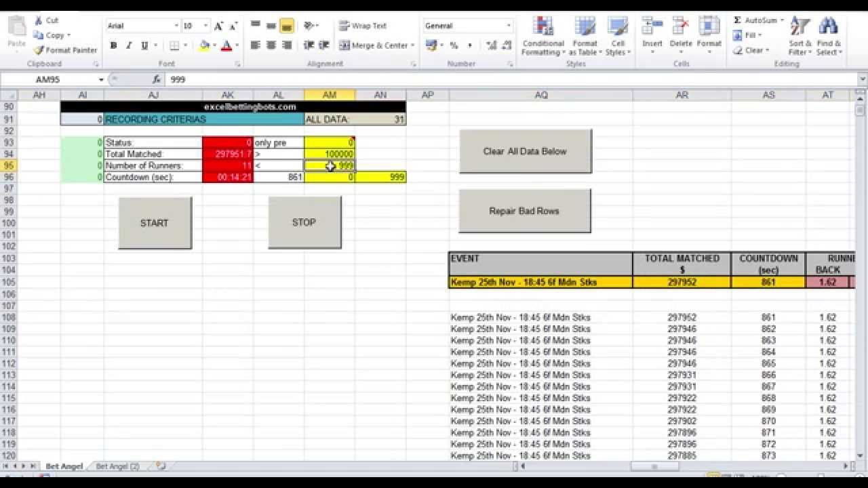Align text to the right
Image resolution: width=868 pixels, height=488 pixels.
[x=287, y=45]
